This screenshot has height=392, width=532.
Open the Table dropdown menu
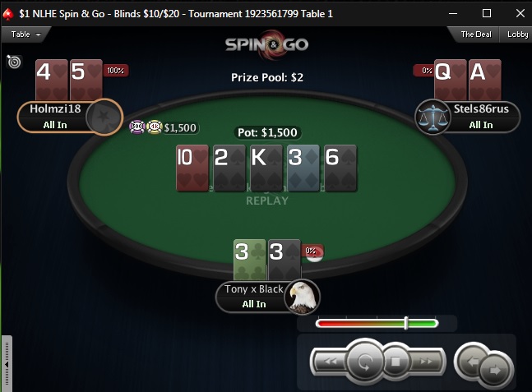25,35
